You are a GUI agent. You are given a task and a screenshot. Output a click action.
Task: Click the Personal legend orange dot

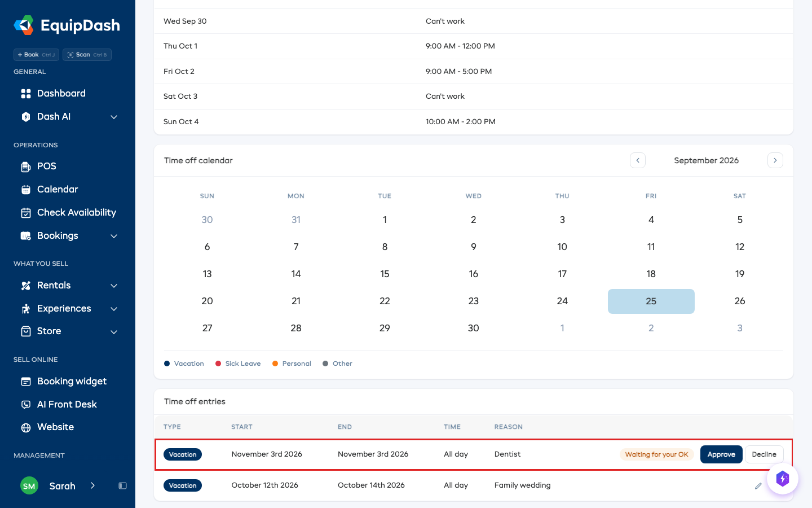[275, 364]
